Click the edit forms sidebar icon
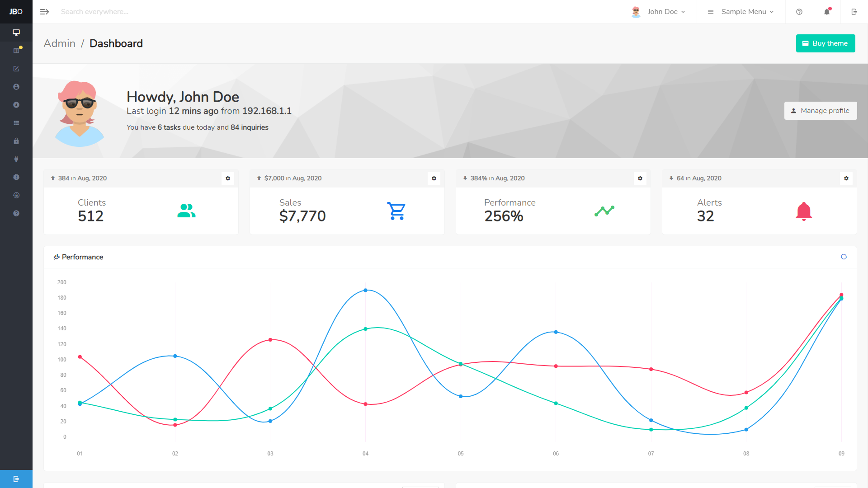The width and height of the screenshot is (868, 488). click(x=16, y=69)
